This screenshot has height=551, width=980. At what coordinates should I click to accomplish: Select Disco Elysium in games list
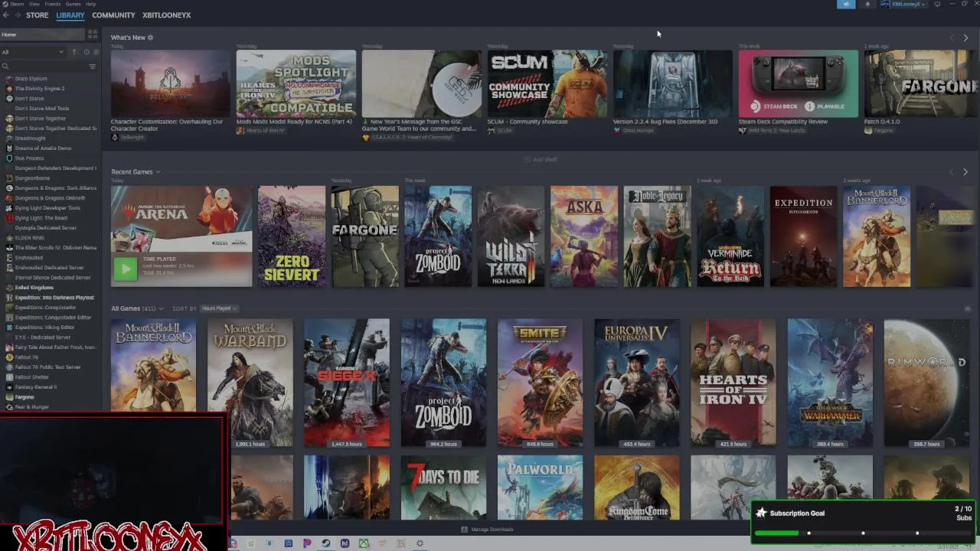pyautogui.click(x=31, y=79)
